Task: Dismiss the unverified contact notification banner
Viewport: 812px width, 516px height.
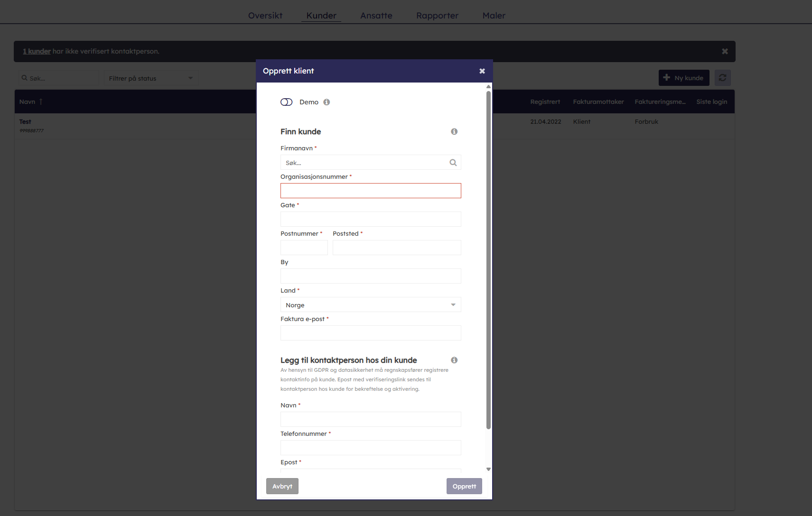Action: [x=725, y=51]
